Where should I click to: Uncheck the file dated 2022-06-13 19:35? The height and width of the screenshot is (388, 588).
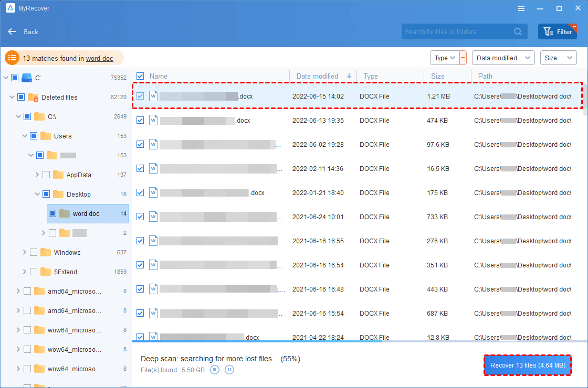tap(140, 120)
